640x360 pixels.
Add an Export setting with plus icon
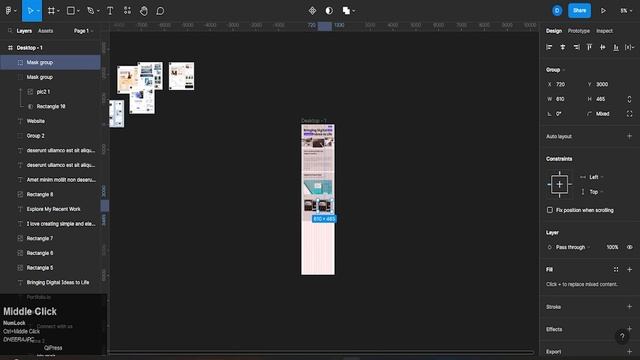(x=629, y=351)
